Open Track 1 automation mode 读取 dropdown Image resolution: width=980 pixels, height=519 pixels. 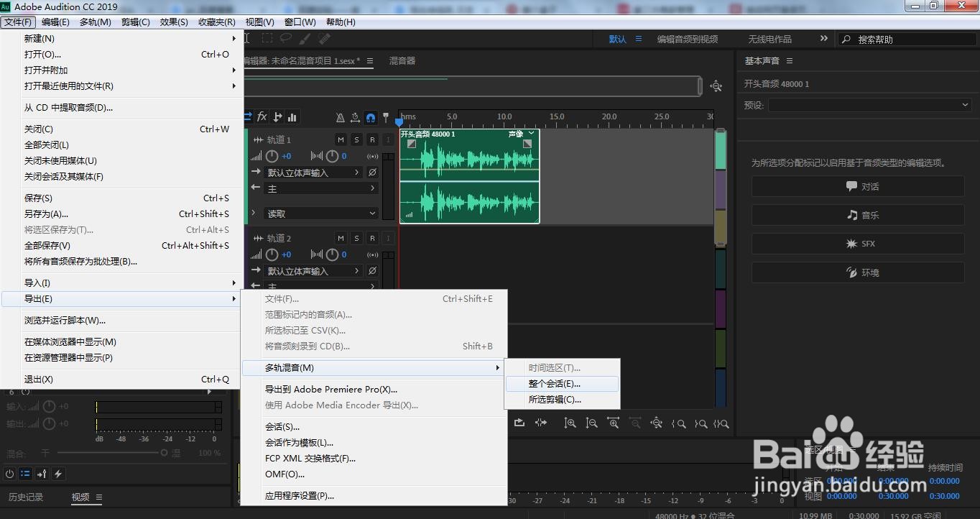tap(321, 213)
